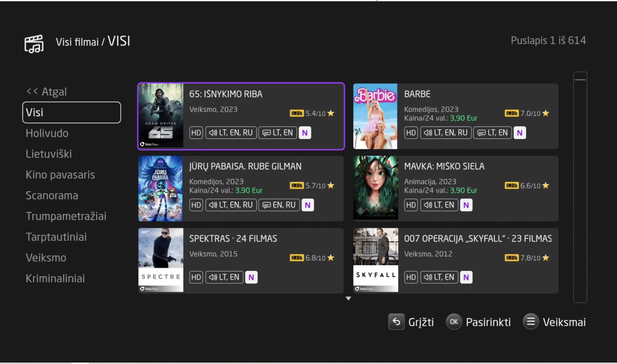Viewport: 617px width, 364px height.
Task: Click the subtitles badge on 65: Išnykimo riba
Action: (277, 133)
